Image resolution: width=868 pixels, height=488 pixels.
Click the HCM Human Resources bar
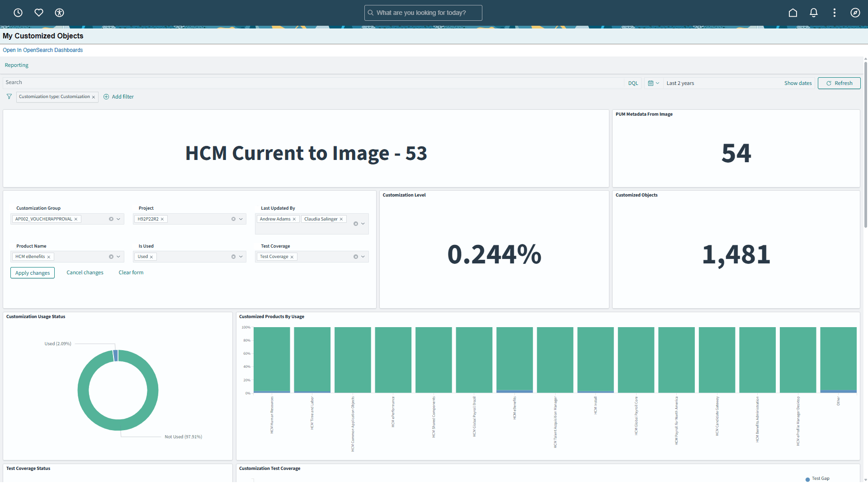[x=272, y=360]
